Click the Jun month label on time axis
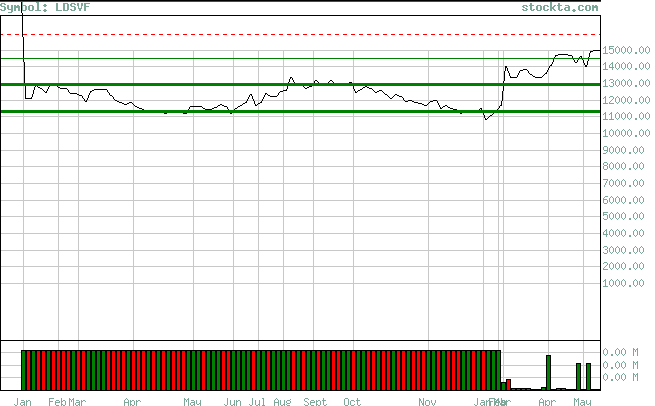Screen dimensions: 655x406 [232, 401]
